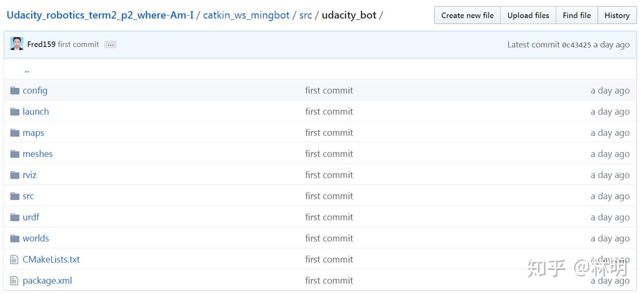Viewport: 644px width, 294px height.
Task: Click the package.xml file icon
Action: tap(14, 281)
